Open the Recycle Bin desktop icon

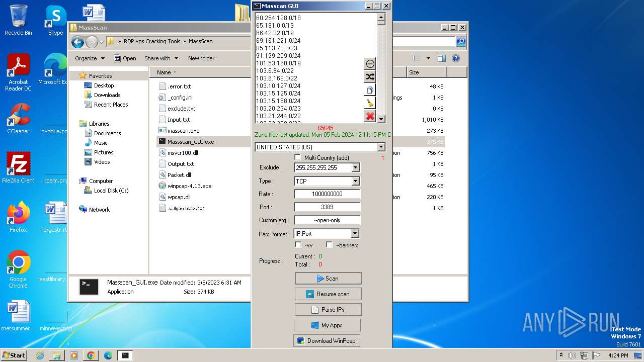(18, 20)
